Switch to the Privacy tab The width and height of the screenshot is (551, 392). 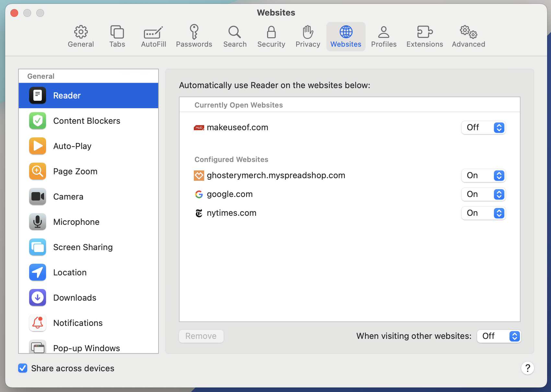(x=307, y=36)
